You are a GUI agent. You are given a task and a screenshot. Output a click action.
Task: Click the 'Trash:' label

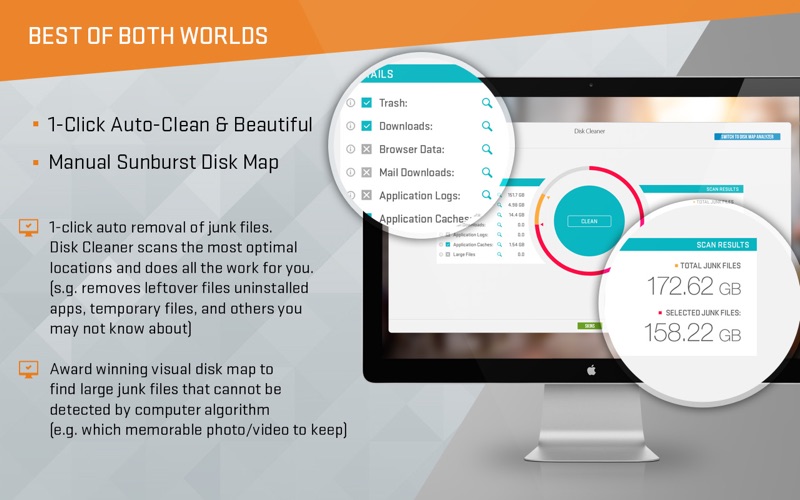pyautogui.click(x=393, y=103)
